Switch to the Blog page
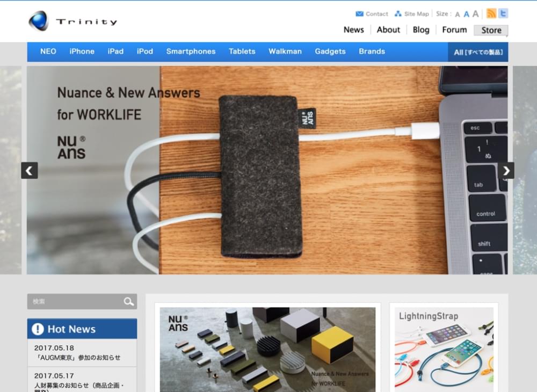 [421, 30]
